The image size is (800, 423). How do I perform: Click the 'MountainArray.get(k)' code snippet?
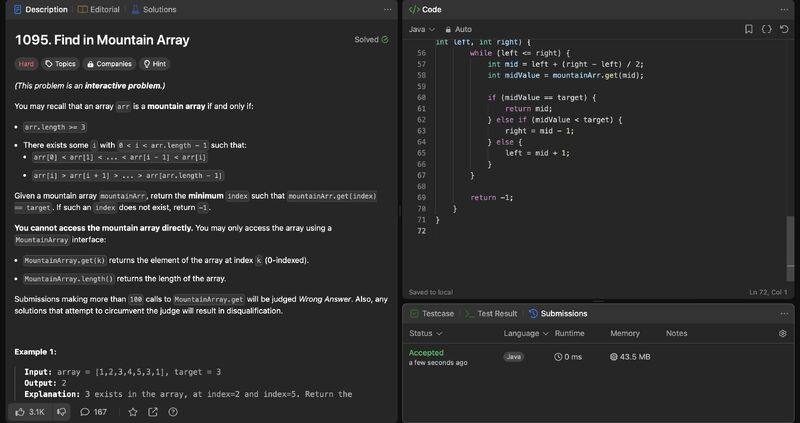point(65,260)
